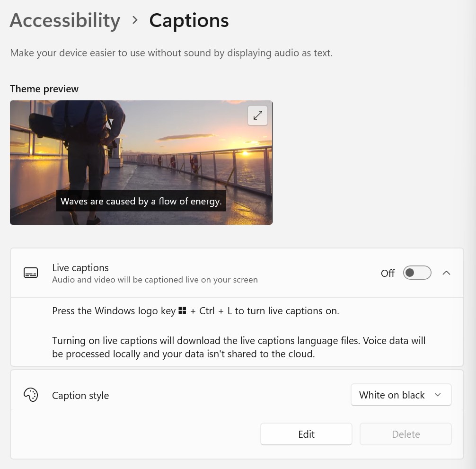Click the live captions language files notice

tap(238, 347)
